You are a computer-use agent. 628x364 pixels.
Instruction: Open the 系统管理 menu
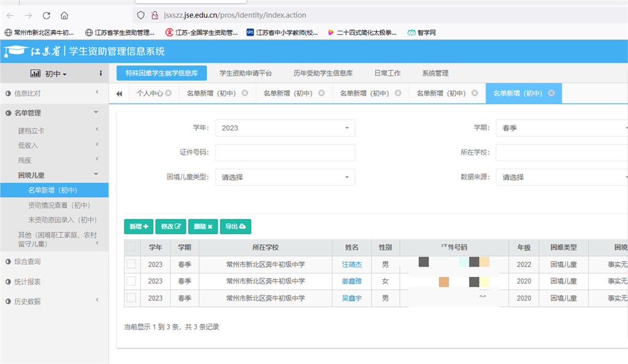point(435,73)
